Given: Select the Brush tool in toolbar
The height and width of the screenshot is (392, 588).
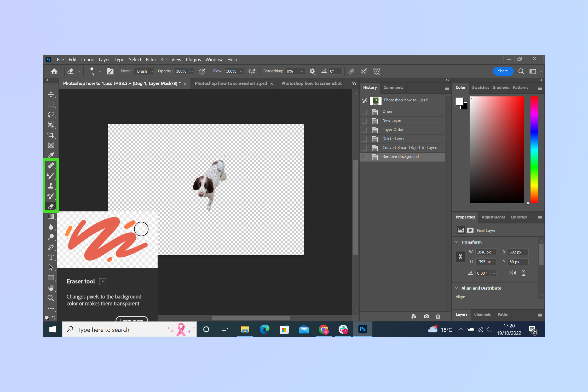Looking at the screenshot, I should pos(50,176).
